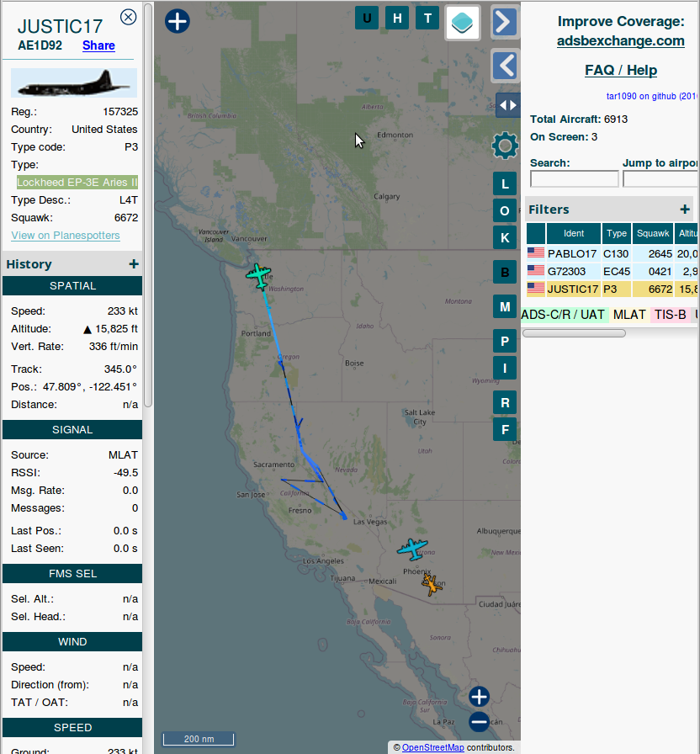Open View on Planespotters link
This screenshot has height=754, width=700.
point(66,235)
